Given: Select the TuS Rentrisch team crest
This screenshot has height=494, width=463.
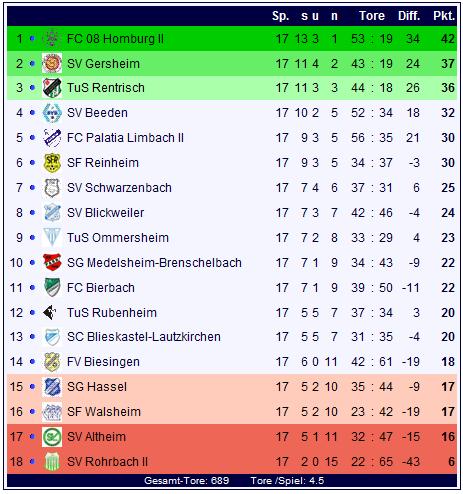Looking at the screenshot, I should (52, 88).
